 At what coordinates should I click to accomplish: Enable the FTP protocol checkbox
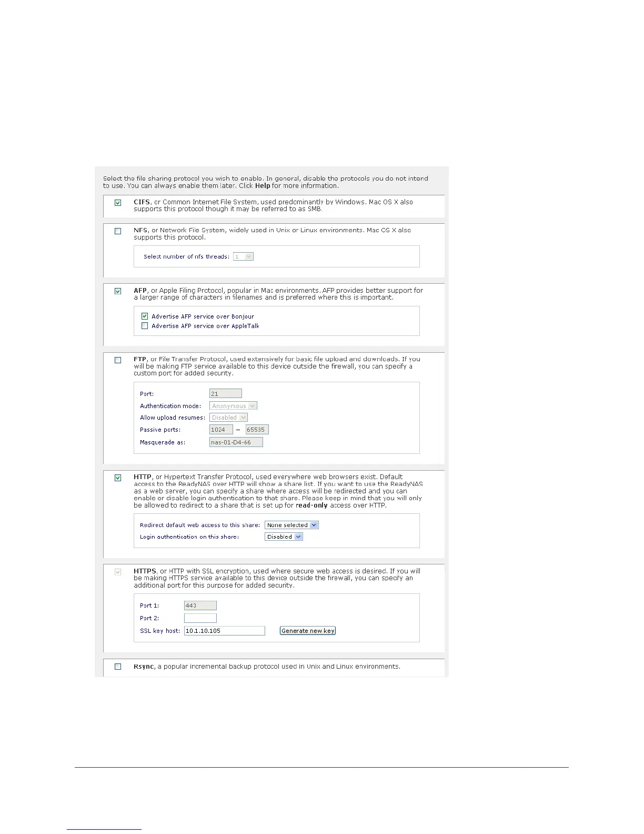(118, 360)
